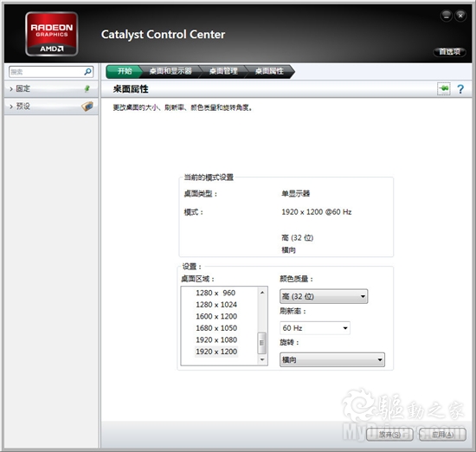Select resolution 1280 x 960
Viewport: 476px width, 452px height.
(x=215, y=293)
